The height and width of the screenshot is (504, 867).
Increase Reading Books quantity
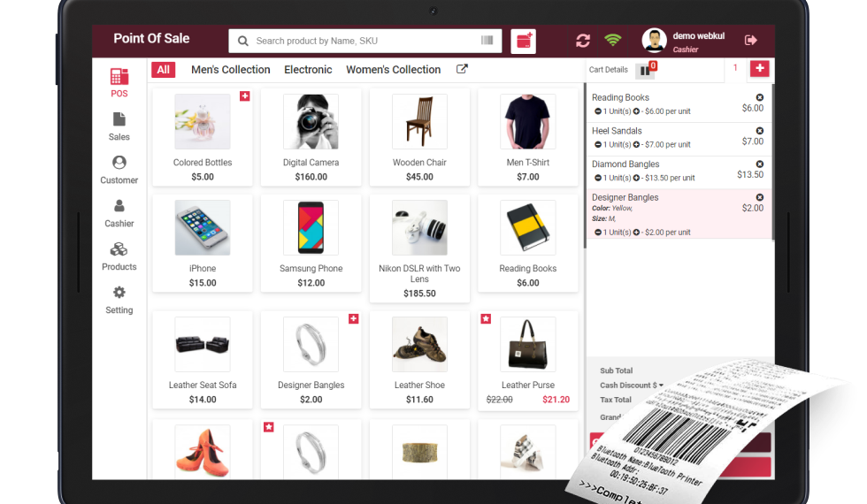pyautogui.click(x=636, y=111)
